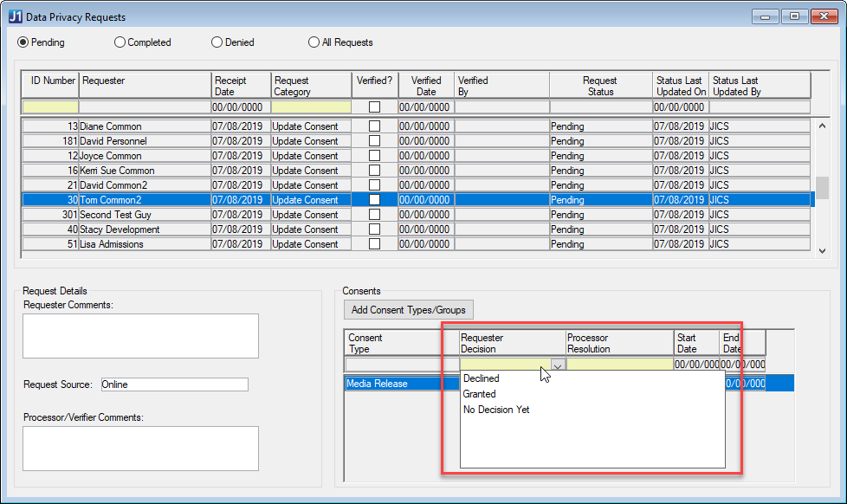
Task: Pick No Decision Yet option
Action: pyautogui.click(x=496, y=410)
